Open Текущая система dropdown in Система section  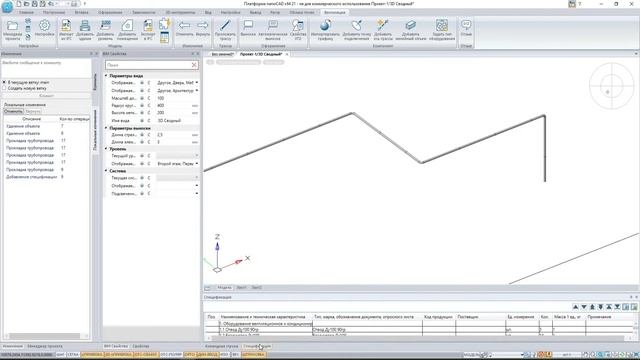point(197,178)
